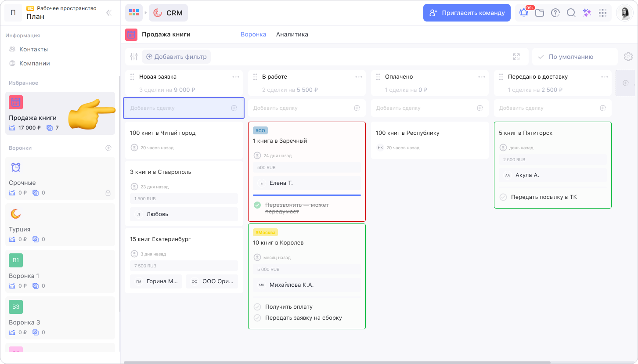Open the По умолчанию view dropdown
The image size is (638, 364).
574,57
